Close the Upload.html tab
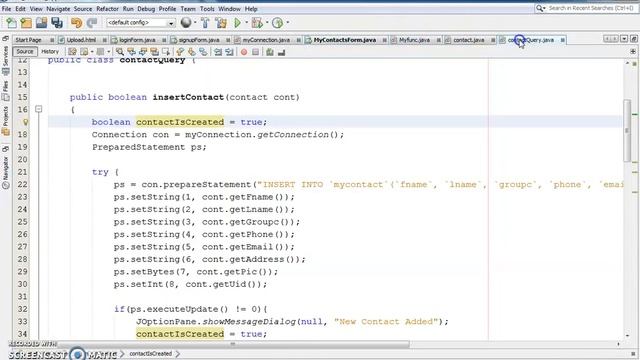Screen dimensions: 640x360 (104, 40)
